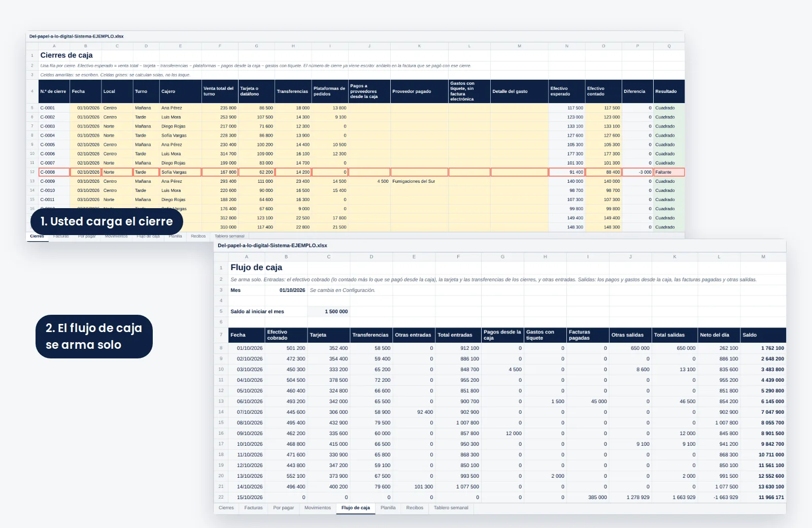Click the -1 663 929 neto del día cell
This screenshot has width=812, height=528.
(719, 497)
